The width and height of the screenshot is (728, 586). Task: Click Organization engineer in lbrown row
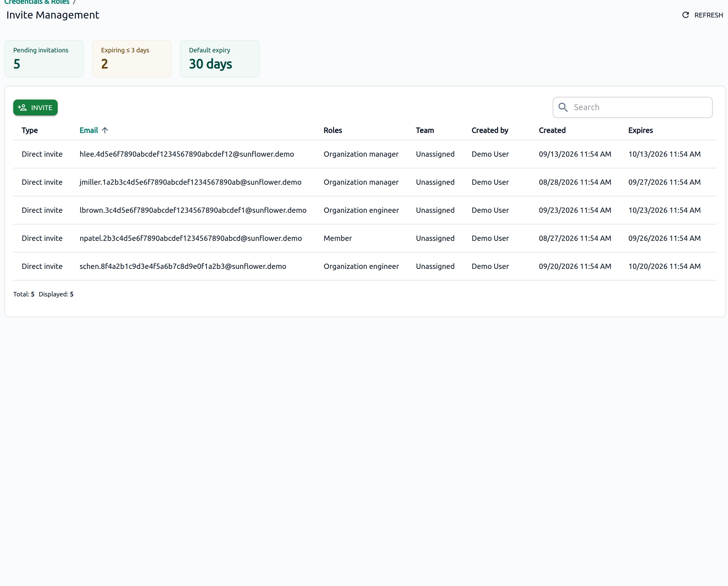pyautogui.click(x=361, y=210)
